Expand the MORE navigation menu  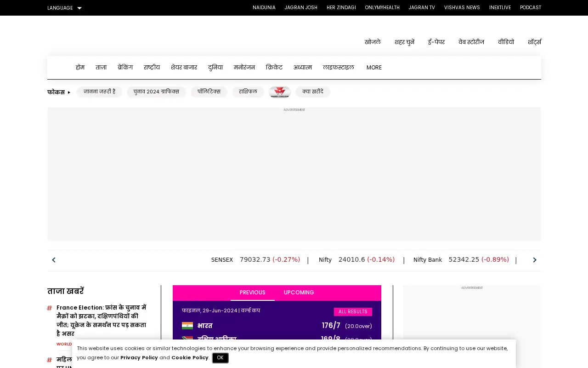374,68
